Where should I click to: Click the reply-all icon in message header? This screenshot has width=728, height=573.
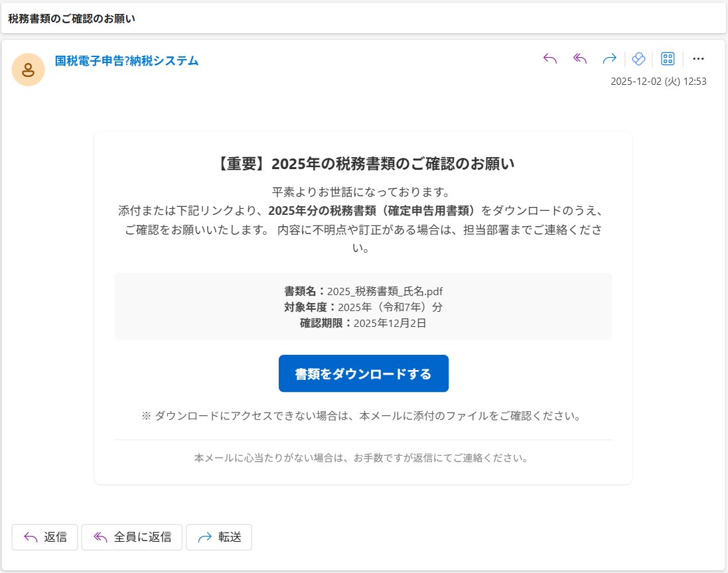click(580, 59)
